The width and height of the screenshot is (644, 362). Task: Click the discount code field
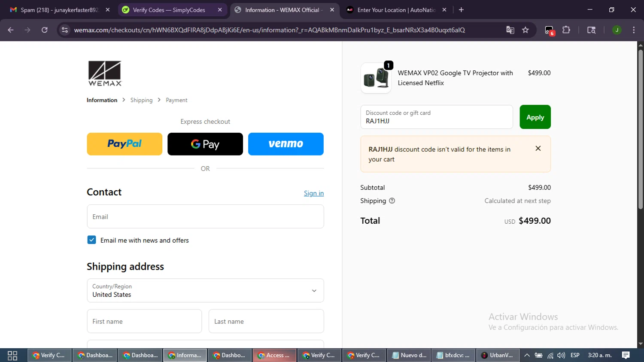(437, 117)
